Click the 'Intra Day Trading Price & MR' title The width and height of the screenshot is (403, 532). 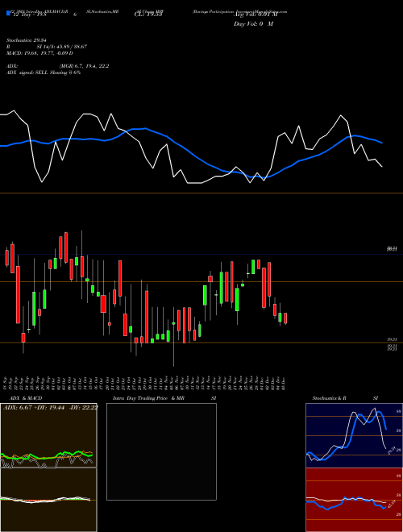(x=149, y=398)
